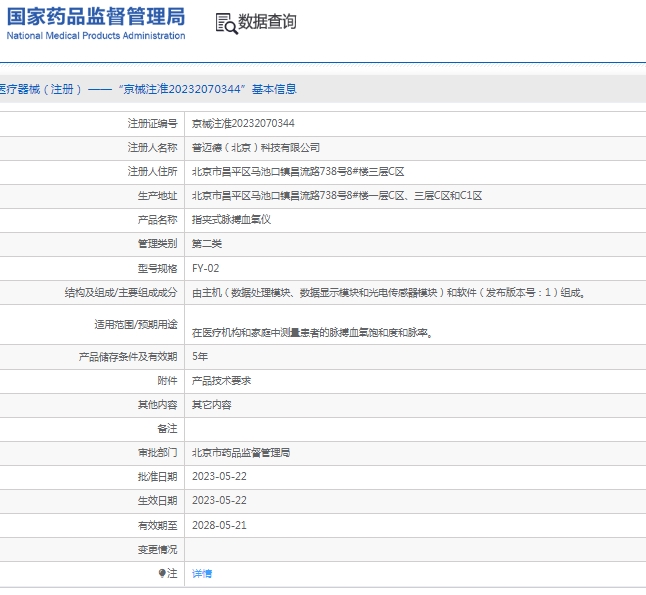Image resolution: width=646 pixels, height=595 pixels.
Task: Open 产品技术要求 attachment
Action: (222, 381)
